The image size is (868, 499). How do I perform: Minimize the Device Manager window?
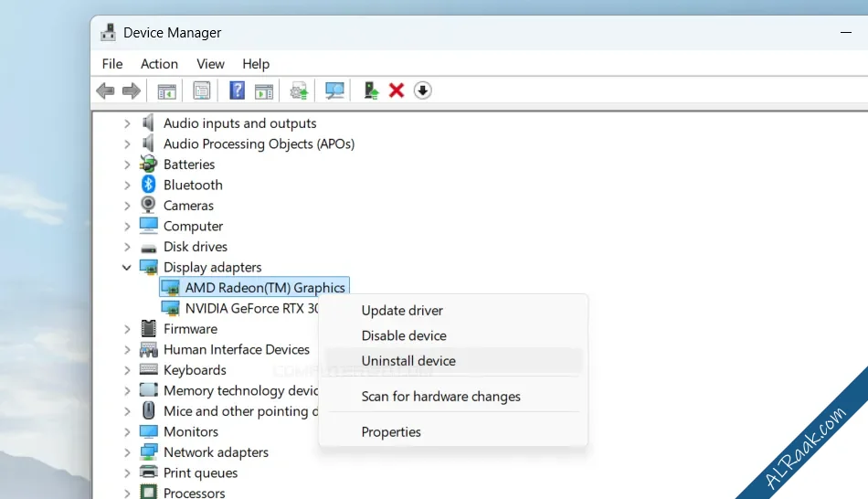point(846,33)
